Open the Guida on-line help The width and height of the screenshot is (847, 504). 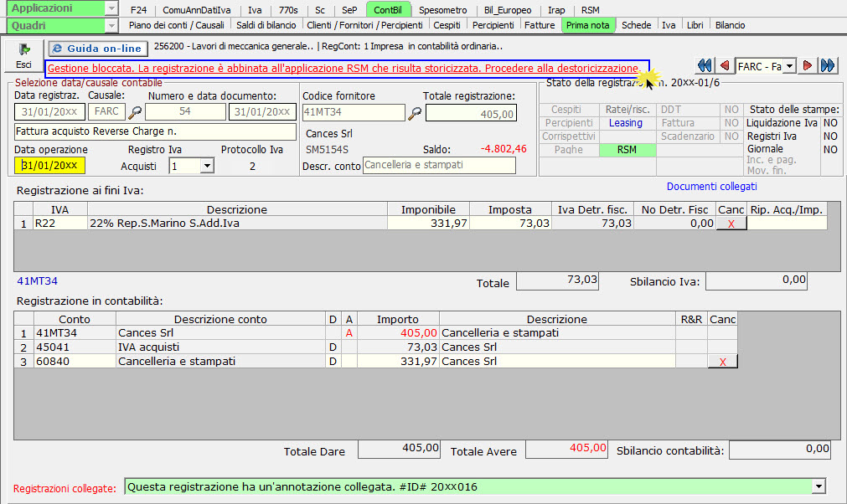point(96,49)
